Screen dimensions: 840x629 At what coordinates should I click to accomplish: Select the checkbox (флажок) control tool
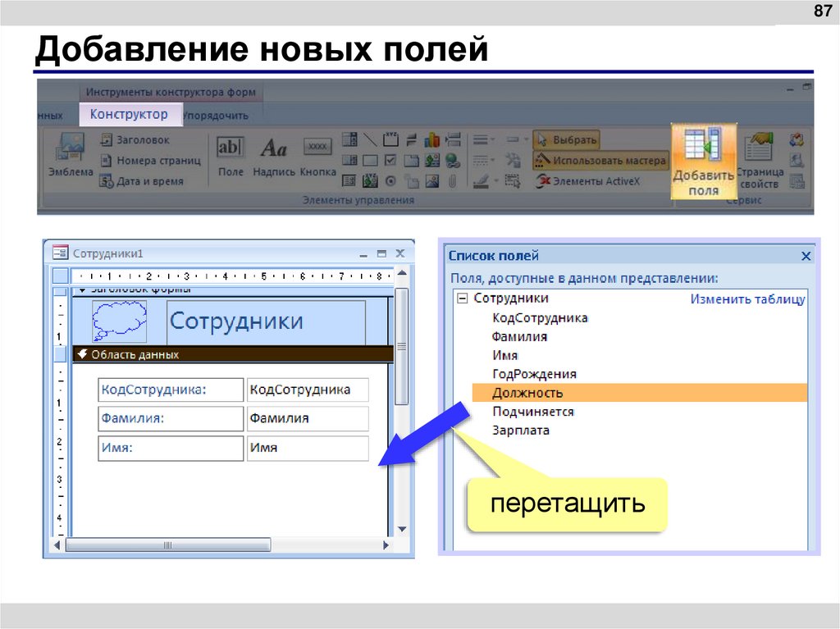(x=390, y=159)
